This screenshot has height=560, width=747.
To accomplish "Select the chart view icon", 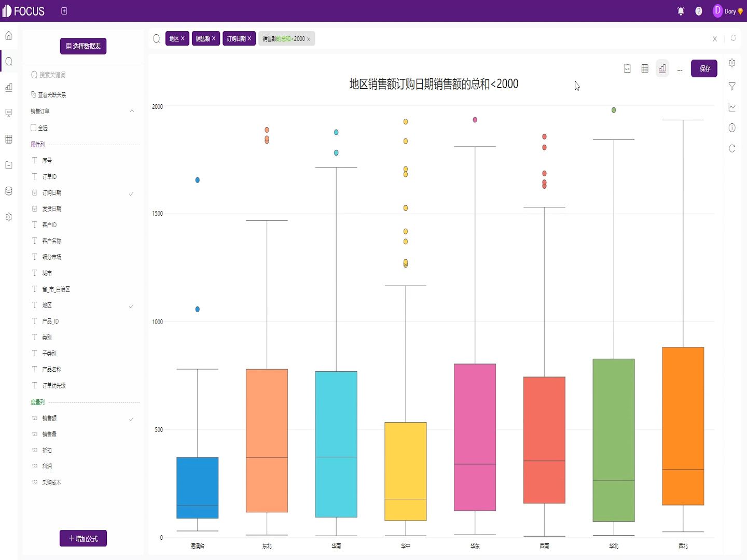I will point(662,68).
